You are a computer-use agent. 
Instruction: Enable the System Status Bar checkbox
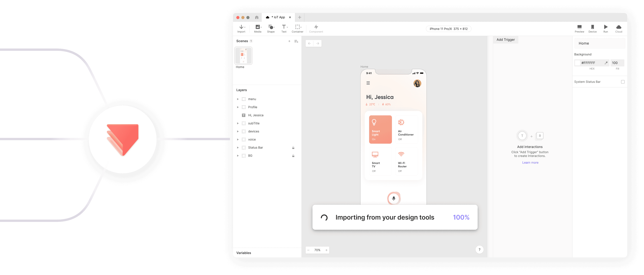[x=622, y=82]
